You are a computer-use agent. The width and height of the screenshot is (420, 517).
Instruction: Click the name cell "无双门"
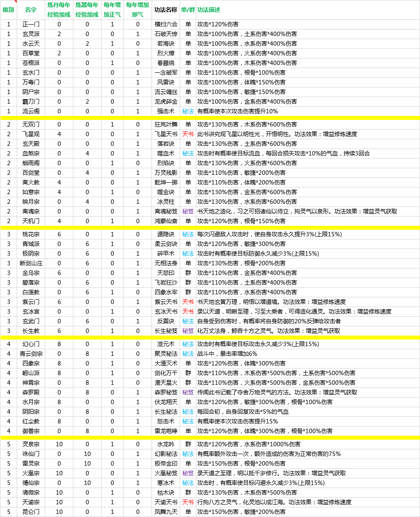tap(31, 124)
